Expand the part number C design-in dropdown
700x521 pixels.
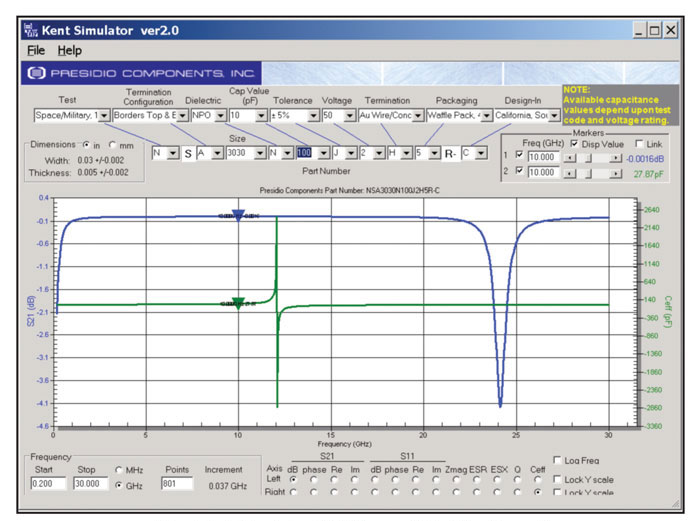[x=481, y=153]
